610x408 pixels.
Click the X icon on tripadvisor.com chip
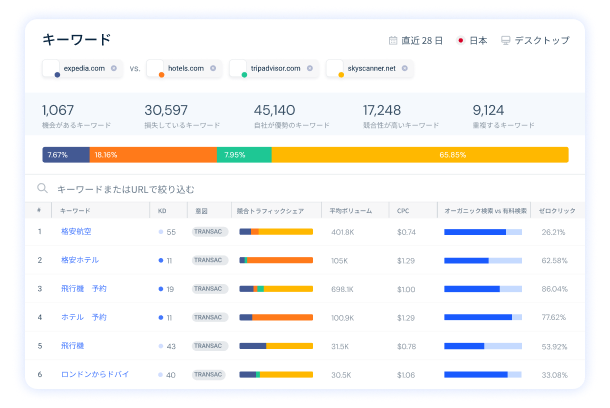tap(309, 69)
